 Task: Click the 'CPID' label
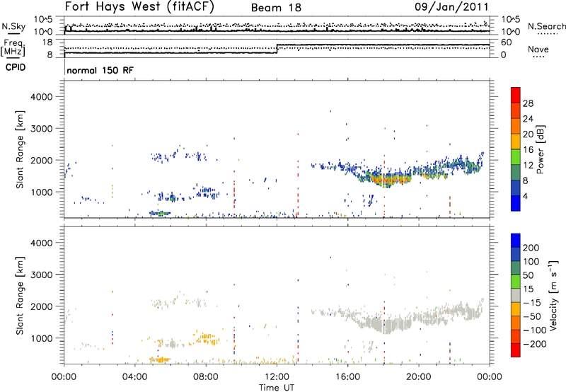click(16, 67)
